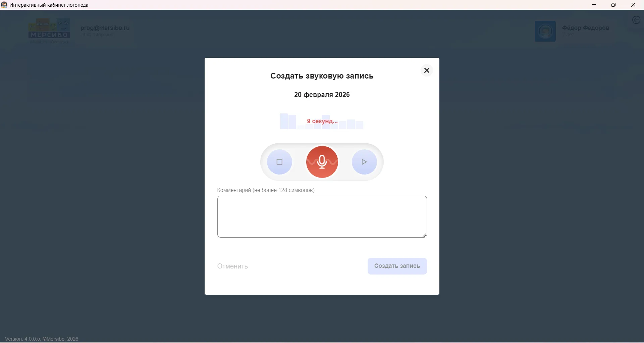
Task: Click the version text at the bottom left
Action: (42, 339)
